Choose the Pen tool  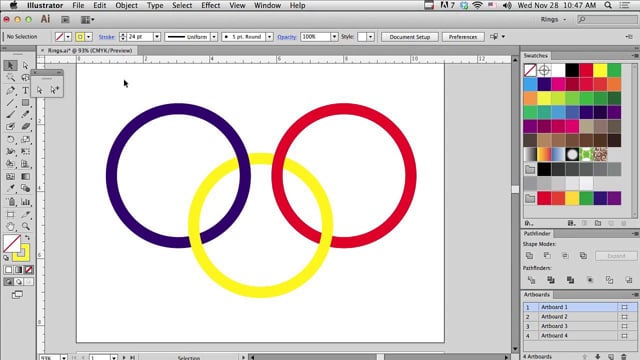[x=11, y=90]
